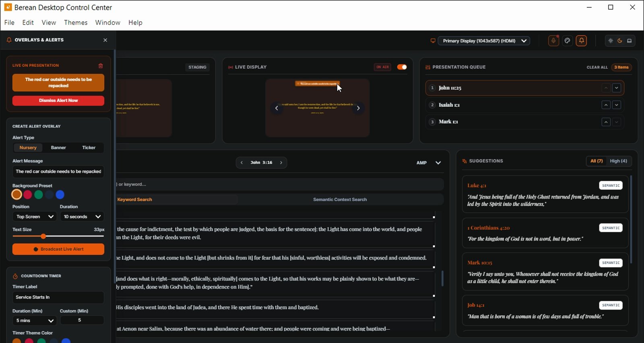The image size is (644, 343).
Task: Go to next slide on live display
Action: point(358,108)
